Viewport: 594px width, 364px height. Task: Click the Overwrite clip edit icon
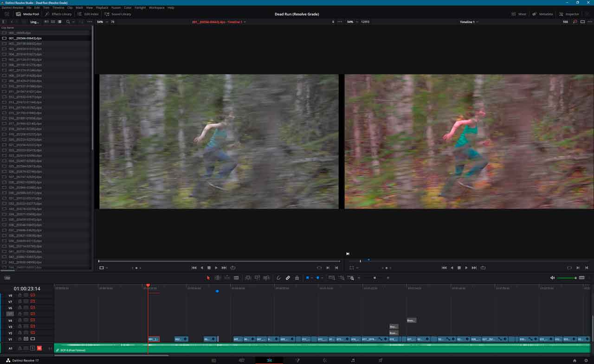(257, 278)
